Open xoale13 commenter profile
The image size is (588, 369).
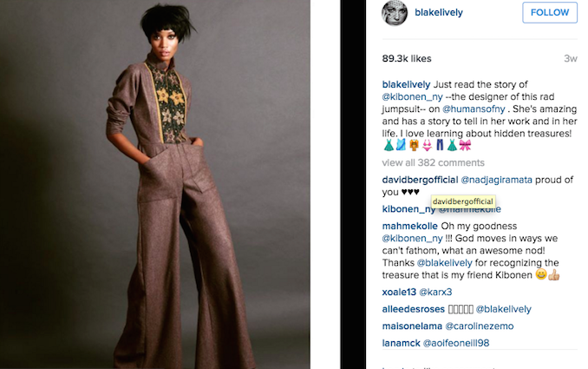(399, 292)
